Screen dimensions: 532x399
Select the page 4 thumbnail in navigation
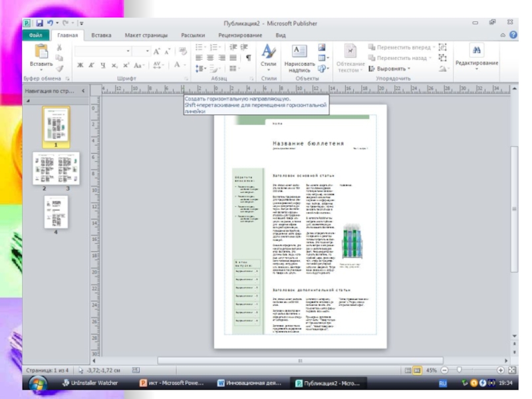point(56,211)
